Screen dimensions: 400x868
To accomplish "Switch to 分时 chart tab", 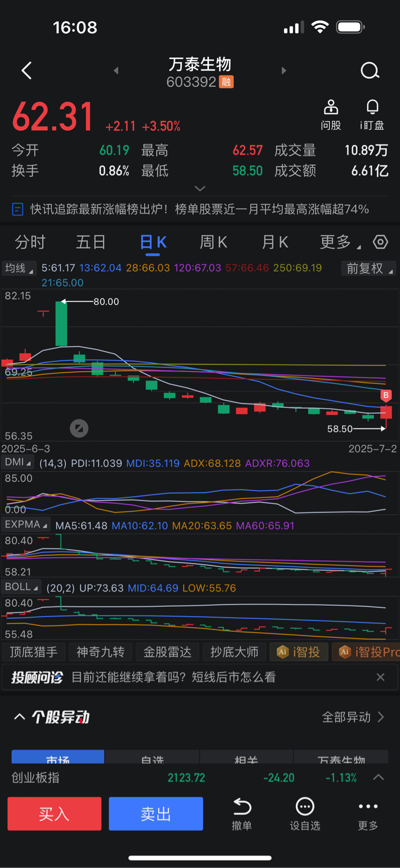I will (30, 242).
